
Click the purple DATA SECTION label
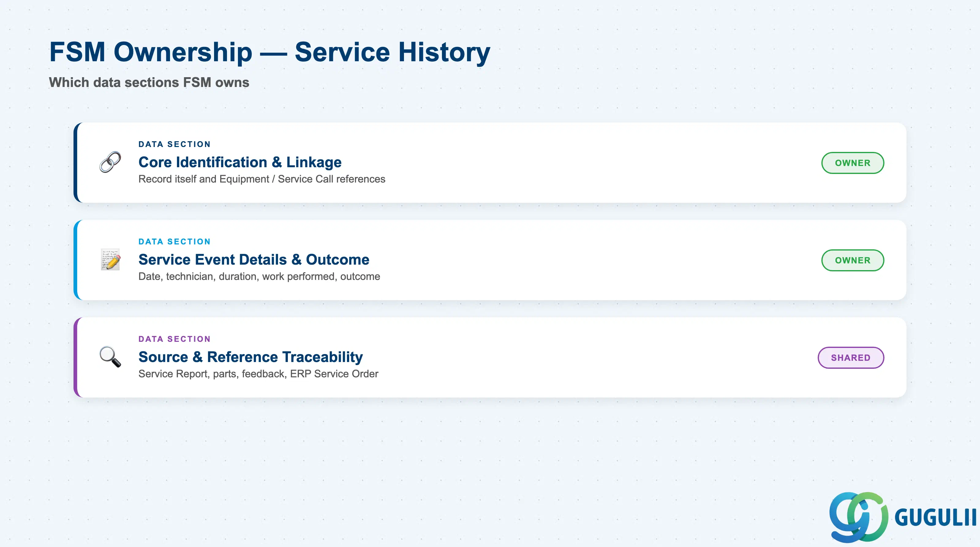[175, 339]
